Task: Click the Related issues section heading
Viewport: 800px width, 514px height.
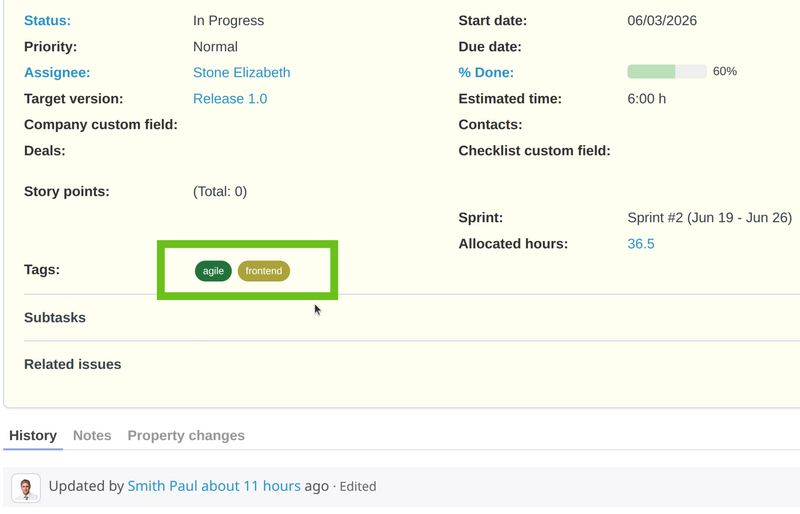Action: (x=72, y=364)
